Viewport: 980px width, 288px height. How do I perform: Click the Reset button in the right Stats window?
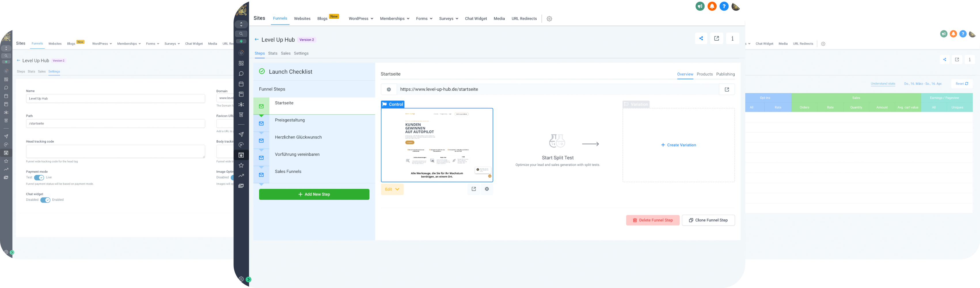pyautogui.click(x=962, y=84)
